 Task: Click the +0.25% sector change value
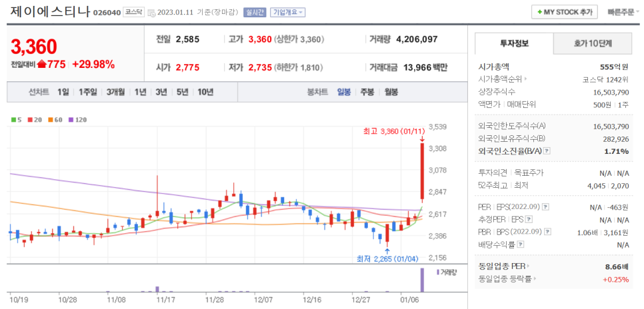tap(615, 280)
